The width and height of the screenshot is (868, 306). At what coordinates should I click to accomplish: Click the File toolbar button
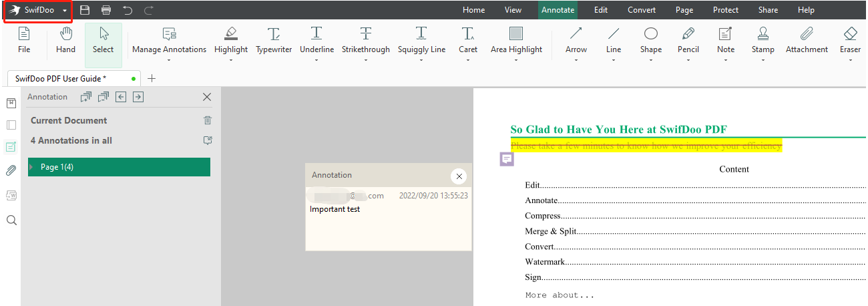tap(24, 41)
